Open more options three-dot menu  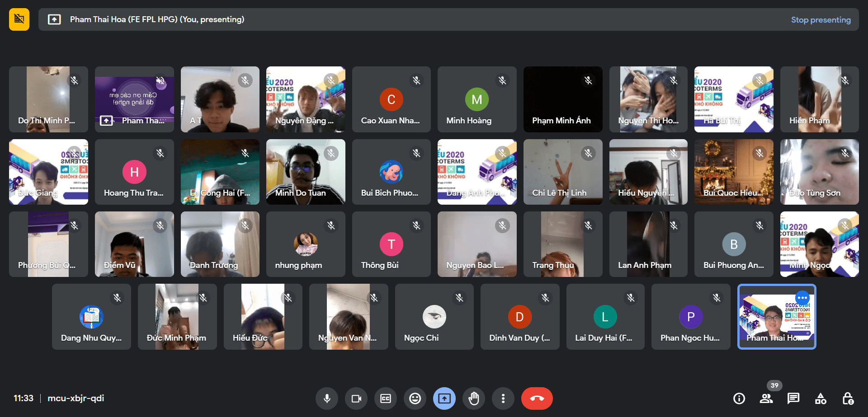(x=503, y=398)
